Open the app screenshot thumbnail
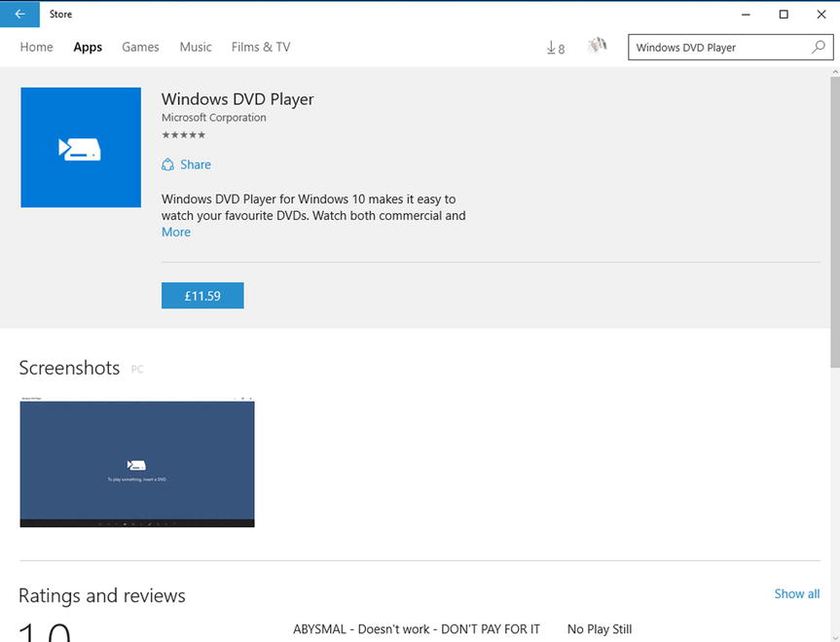Viewport: 840px width, 642px height. (137, 462)
